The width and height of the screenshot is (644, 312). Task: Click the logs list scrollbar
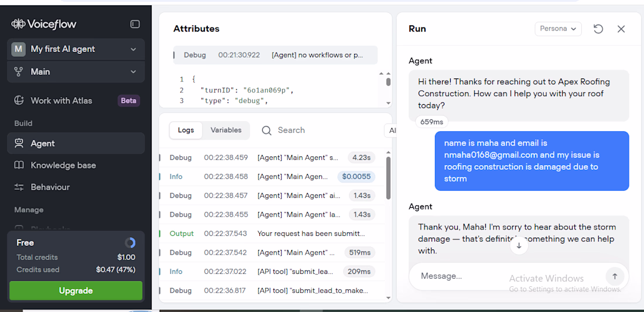click(x=389, y=177)
